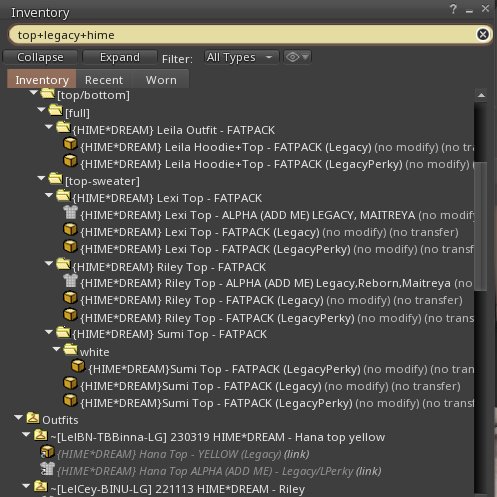The height and width of the screenshot is (497, 497).
Task: Click the vertical scrollbar thumb
Action: coord(481,226)
